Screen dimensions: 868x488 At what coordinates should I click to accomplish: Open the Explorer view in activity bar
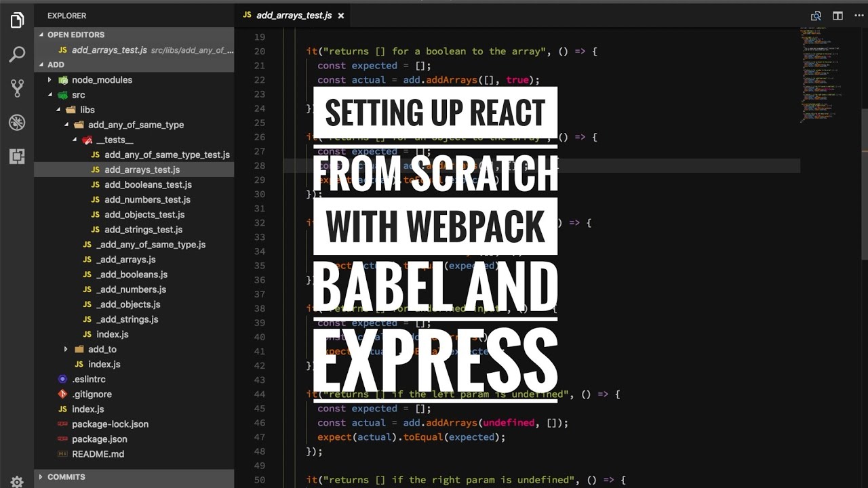pyautogui.click(x=17, y=20)
